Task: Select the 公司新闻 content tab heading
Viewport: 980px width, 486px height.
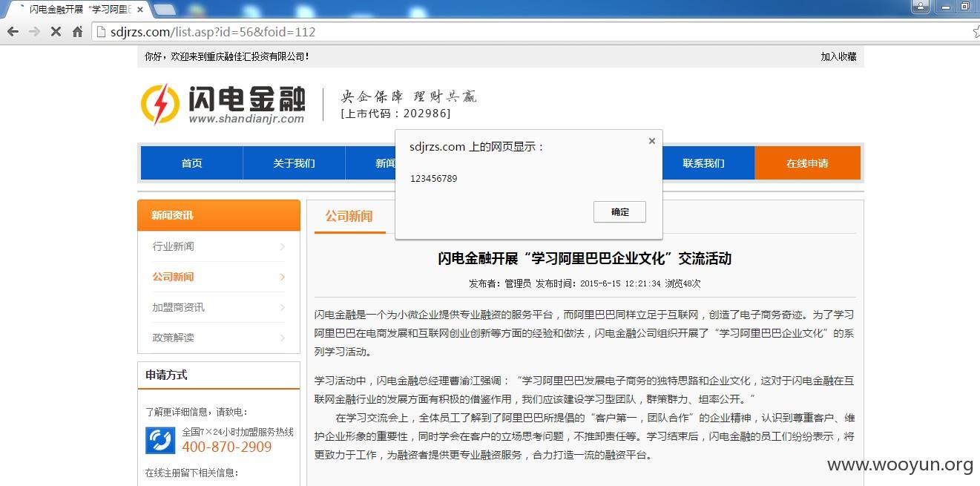Action: click(349, 217)
